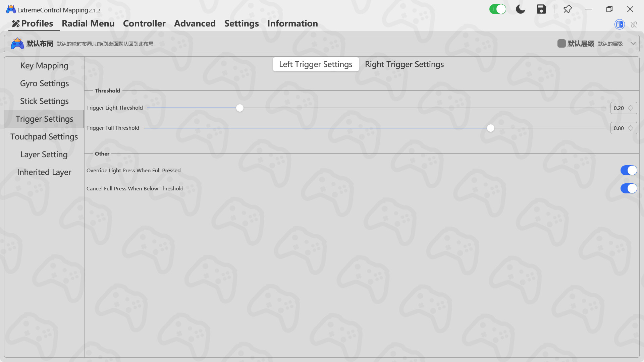Disable Cancel Full Press When Below Threshold
The height and width of the screenshot is (362, 644).
(x=629, y=188)
